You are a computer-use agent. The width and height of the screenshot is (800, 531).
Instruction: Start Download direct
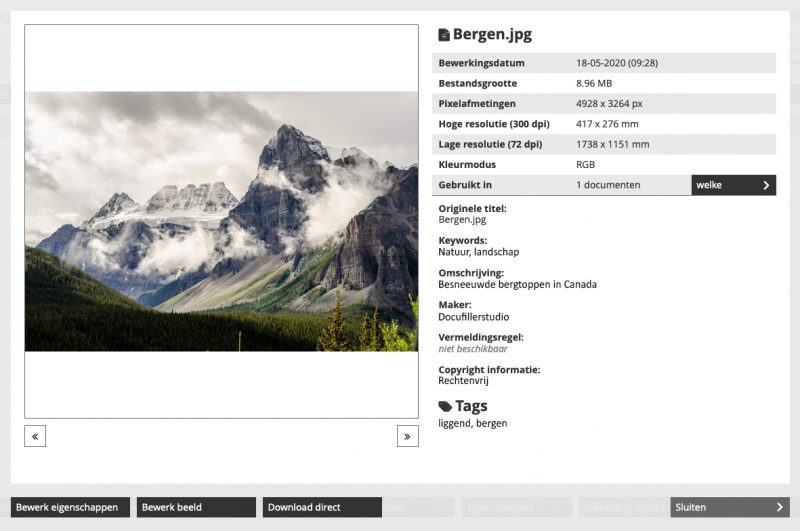(322, 507)
